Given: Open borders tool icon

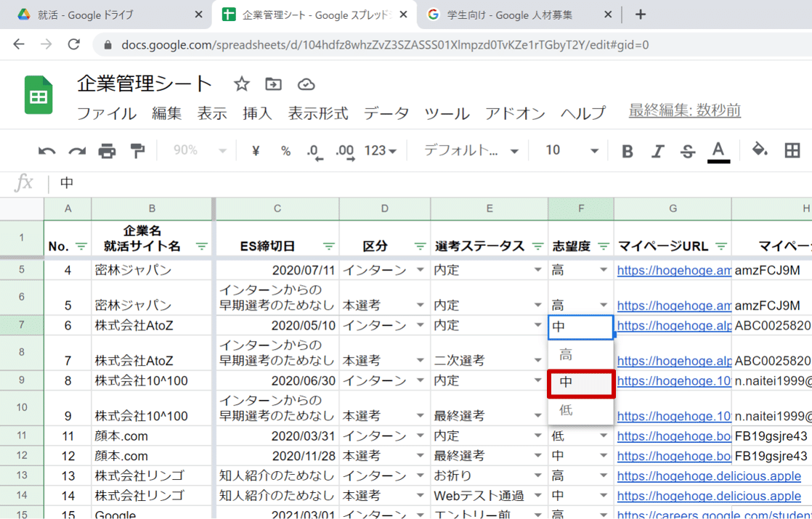Looking at the screenshot, I should 792,150.
